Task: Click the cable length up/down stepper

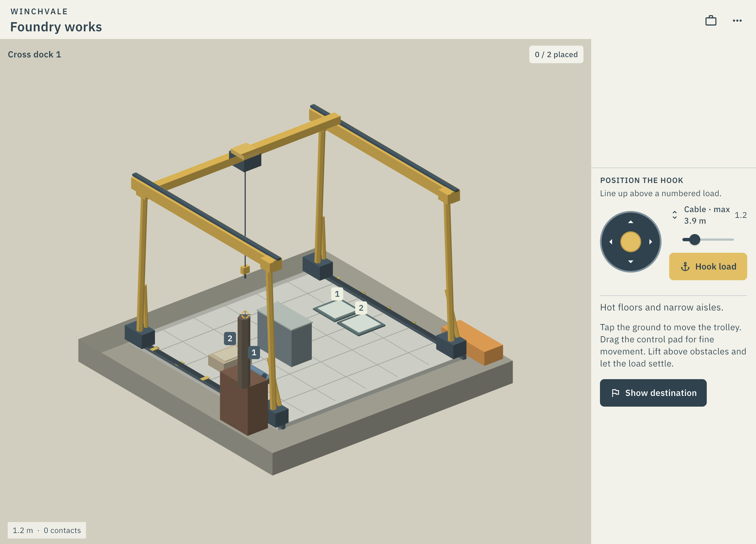Action: (x=674, y=215)
